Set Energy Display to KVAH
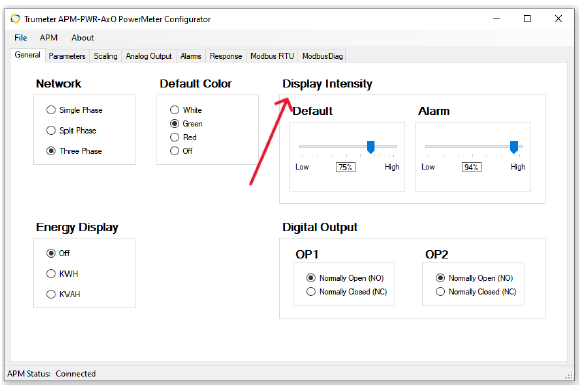 63,294
